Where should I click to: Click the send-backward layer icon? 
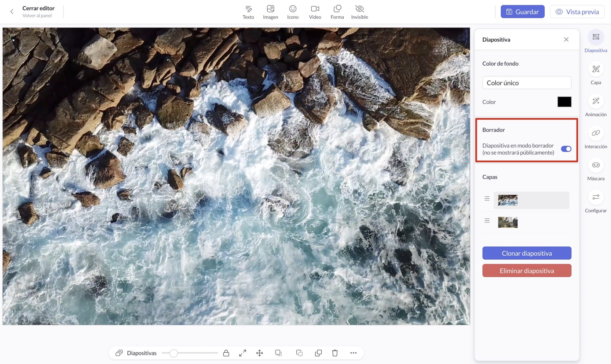299,353
